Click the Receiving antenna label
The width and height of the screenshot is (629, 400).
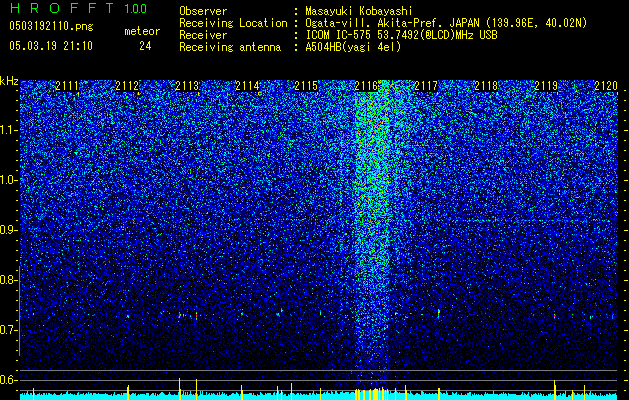[230, 47]
